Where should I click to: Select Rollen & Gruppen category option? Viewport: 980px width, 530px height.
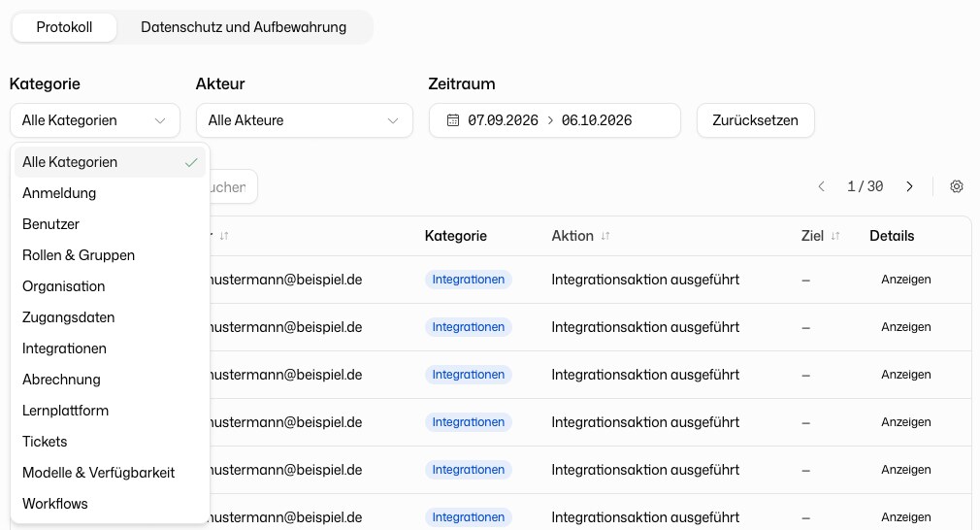point(110,255)
